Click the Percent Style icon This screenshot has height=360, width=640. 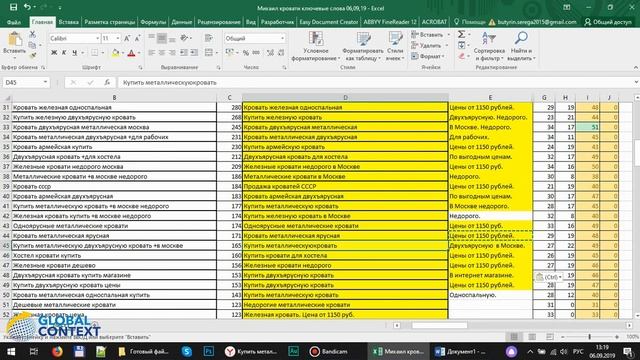coord(246,53)
